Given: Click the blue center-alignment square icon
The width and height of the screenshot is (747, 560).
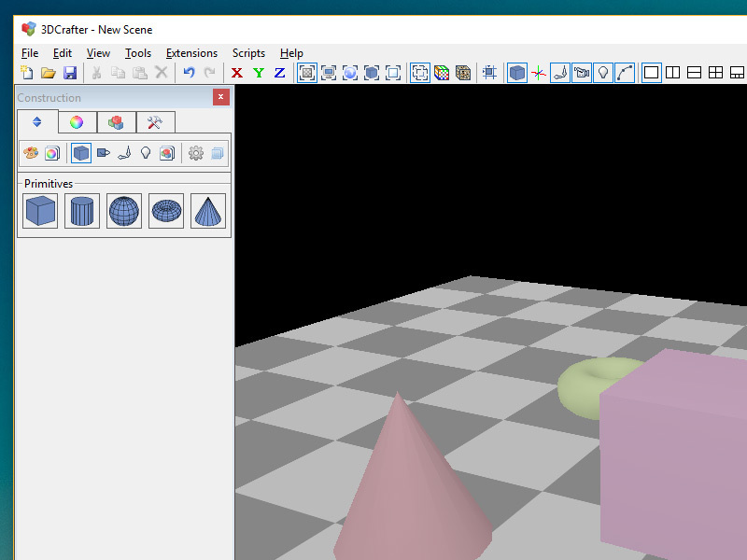Looking at the screenshot, I should click(x=489, y=73).
